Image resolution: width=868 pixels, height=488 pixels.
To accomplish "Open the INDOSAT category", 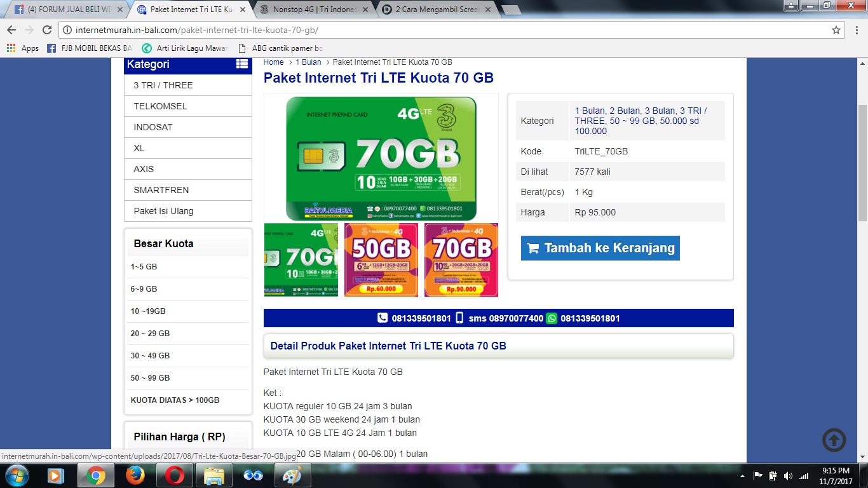I will point(188,127).
